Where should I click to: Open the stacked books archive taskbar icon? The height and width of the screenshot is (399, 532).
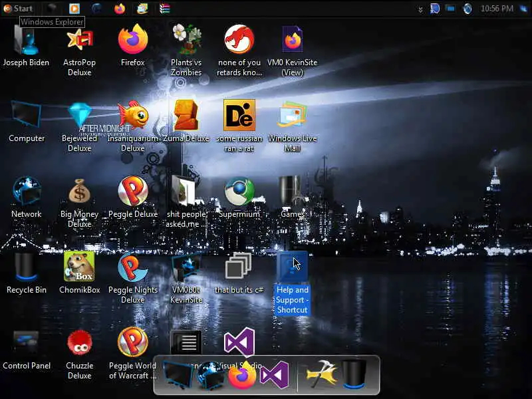(164, 9)
